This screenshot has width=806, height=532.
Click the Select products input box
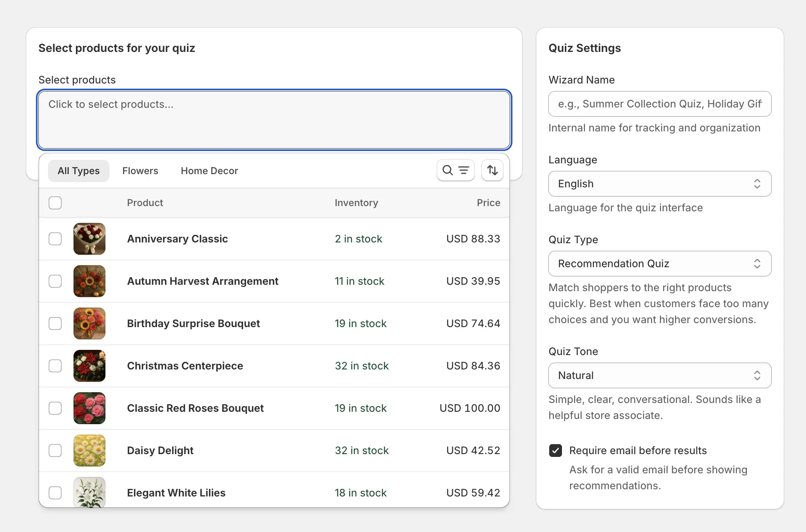click(274, 120)
